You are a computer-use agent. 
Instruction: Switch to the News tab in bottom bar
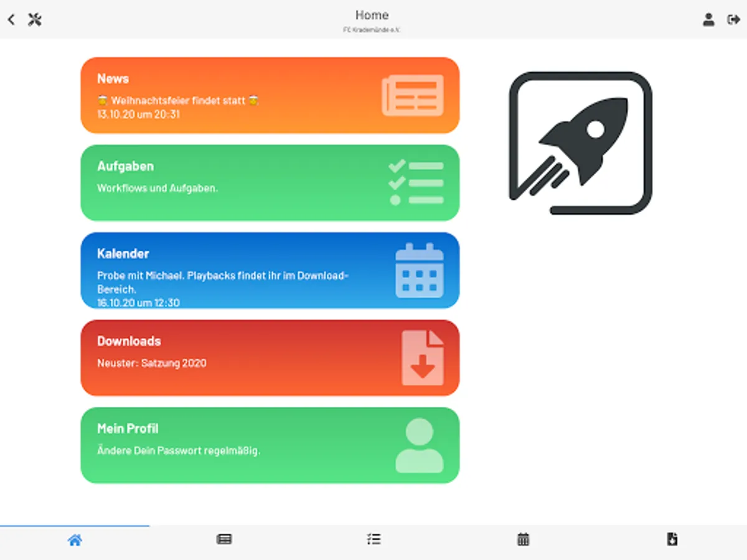[224, 539]
